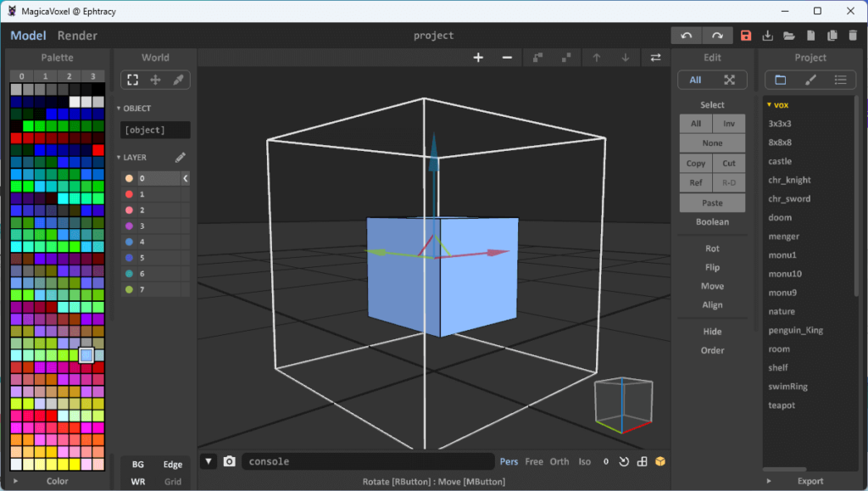Select the World eyedropper paint tool
The height and width of the screenshot is (491, 868).
point(178,80)
